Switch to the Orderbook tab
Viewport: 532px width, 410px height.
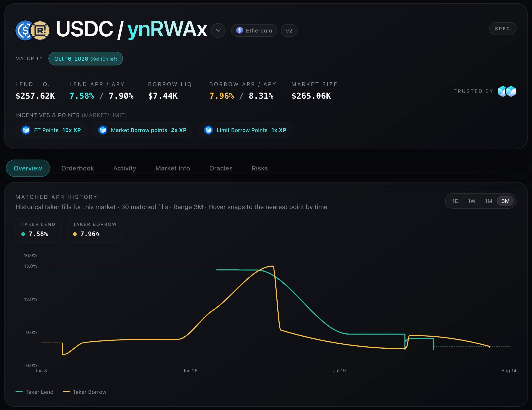coord(78,168)
